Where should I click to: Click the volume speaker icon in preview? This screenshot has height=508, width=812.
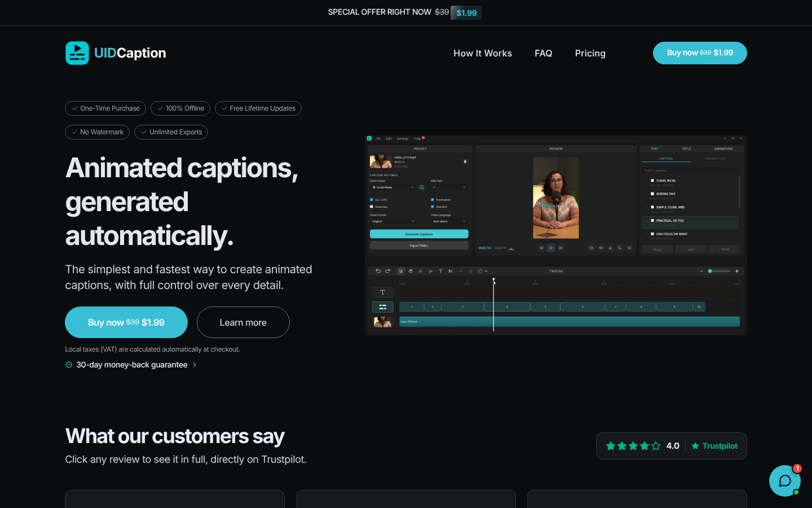pyautogui.click(x=601, y=248)
